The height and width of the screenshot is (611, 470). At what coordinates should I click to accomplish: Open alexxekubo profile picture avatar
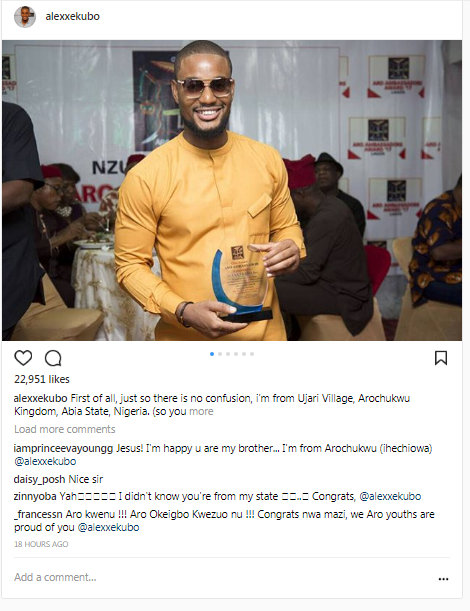coord(25,17)
